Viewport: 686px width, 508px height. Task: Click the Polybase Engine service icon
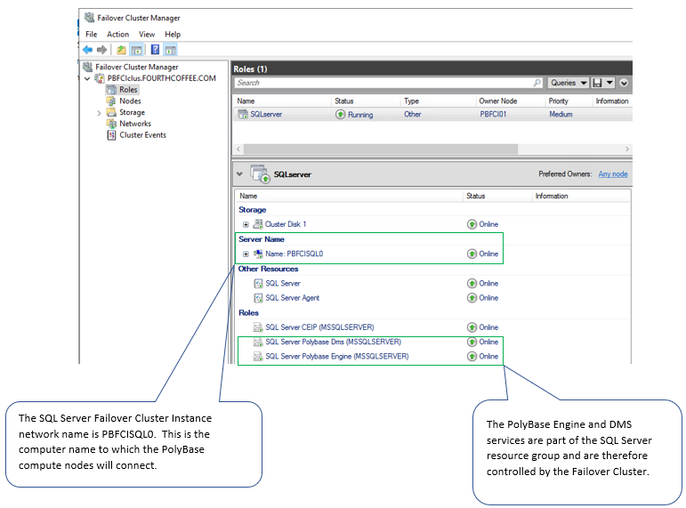pos(258,357)
